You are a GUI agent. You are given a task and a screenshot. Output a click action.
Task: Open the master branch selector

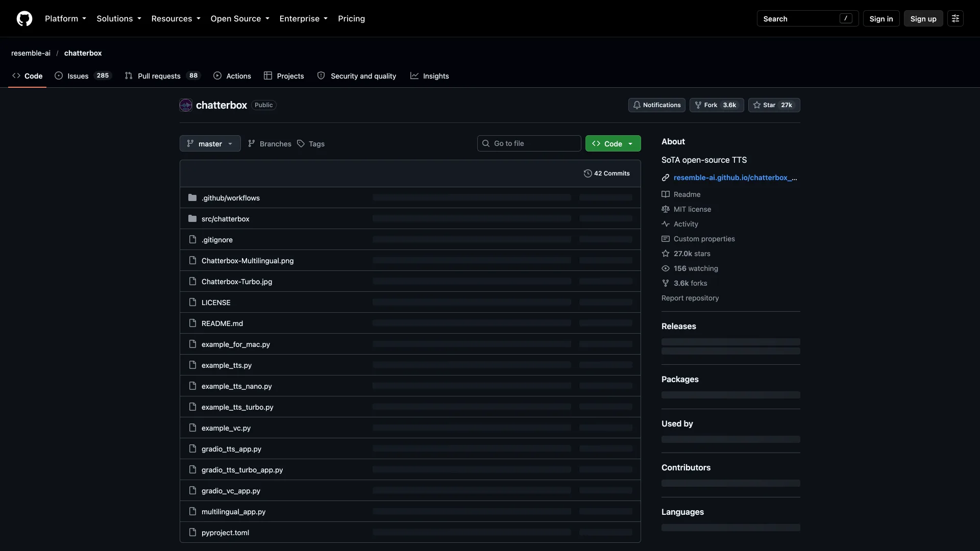click(x=210, y=144)
